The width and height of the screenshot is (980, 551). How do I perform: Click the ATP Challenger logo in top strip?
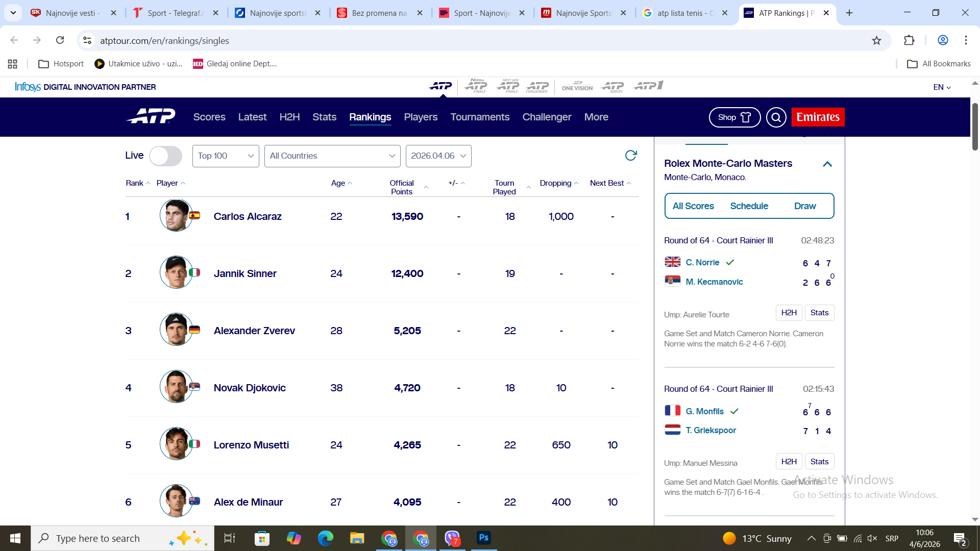coord(537,87)
